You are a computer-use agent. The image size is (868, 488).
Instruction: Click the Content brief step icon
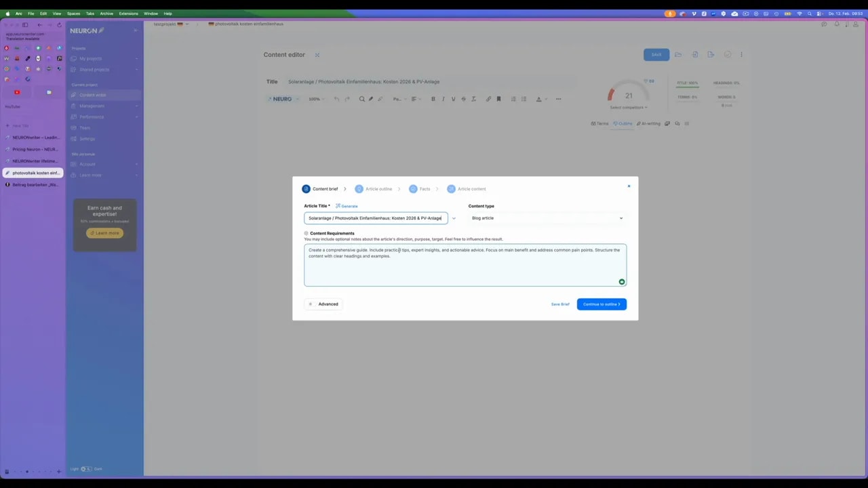[x=307, y=189]
